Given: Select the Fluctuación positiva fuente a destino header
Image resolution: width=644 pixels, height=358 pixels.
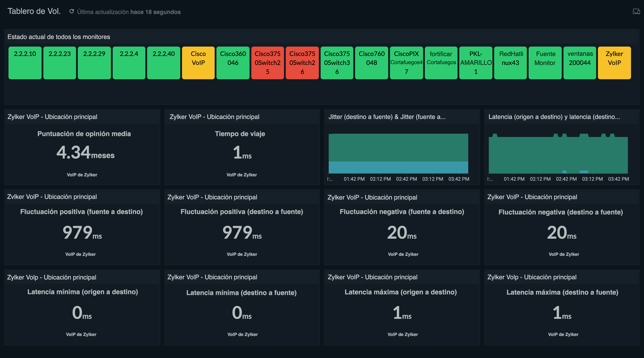Looking at the screenshot, I should [82, 212].
